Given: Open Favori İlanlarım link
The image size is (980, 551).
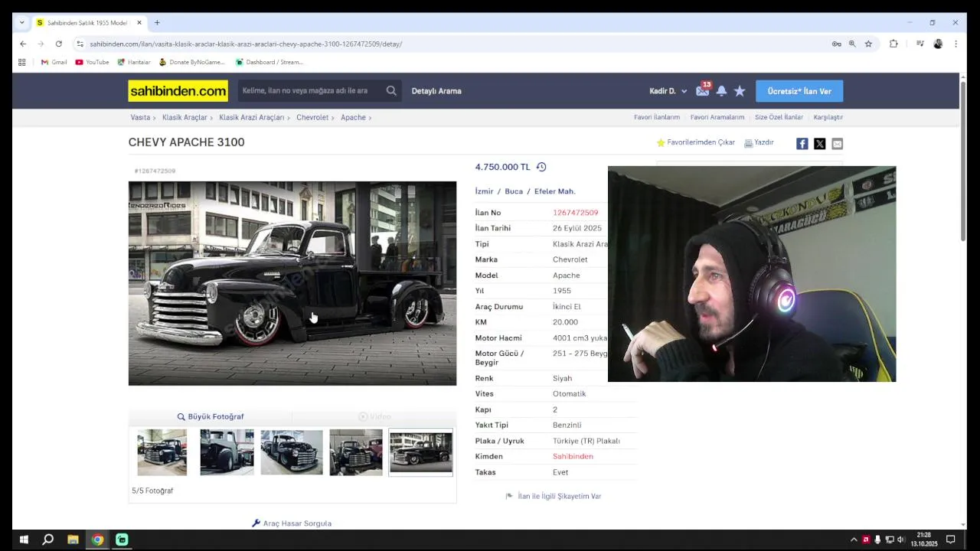Looking at the screenshot, I should (x=657, y=117).
